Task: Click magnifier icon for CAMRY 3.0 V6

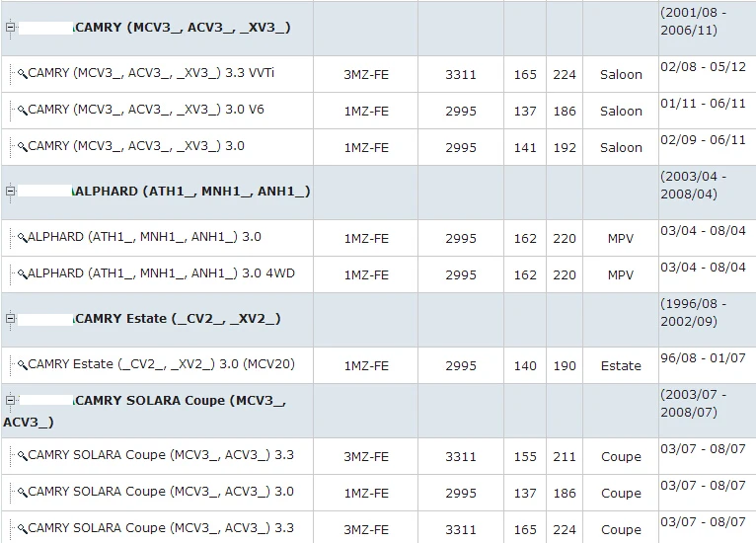Action: [x=22, y=111]
